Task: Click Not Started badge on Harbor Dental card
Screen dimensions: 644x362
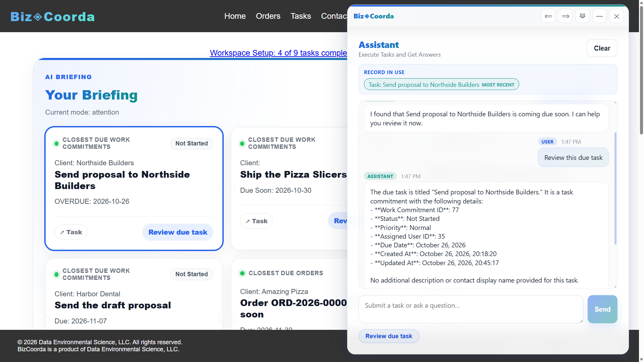Action: (192, 274)
